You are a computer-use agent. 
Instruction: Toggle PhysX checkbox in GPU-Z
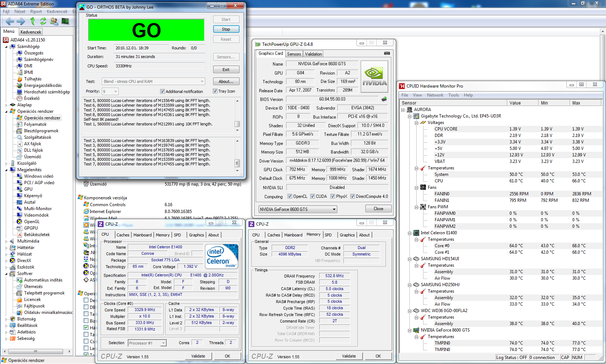[333, 196]
